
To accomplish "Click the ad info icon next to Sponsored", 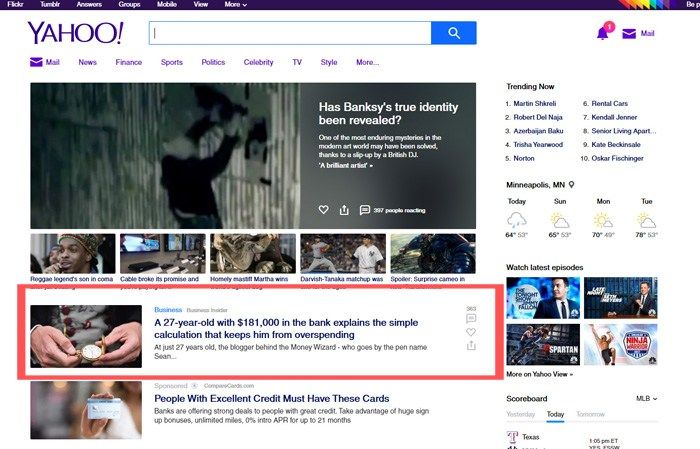I will click(x=194, y=386).
